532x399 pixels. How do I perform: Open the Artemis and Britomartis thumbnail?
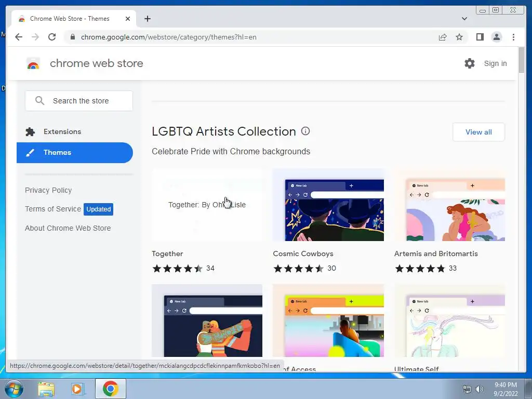tap(449, 205)
